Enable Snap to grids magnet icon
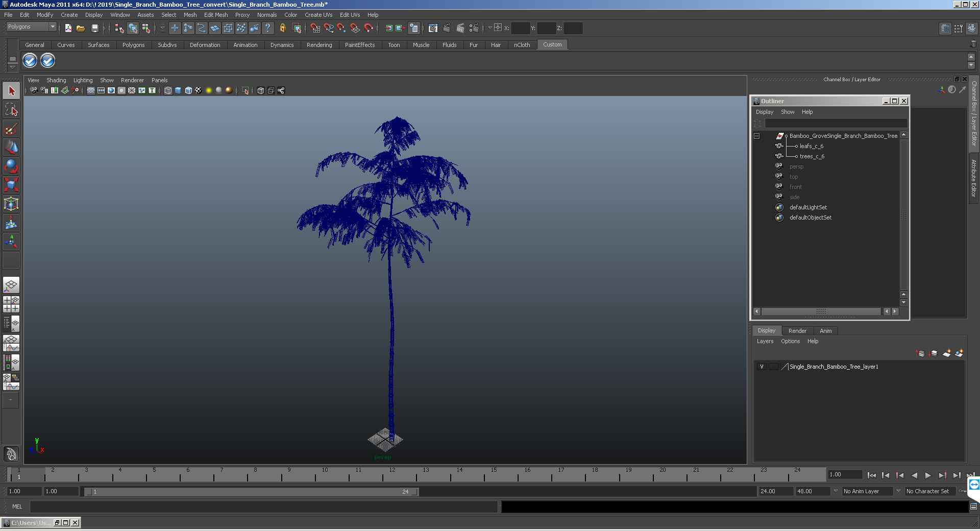Image resolution: width=980 pixels, height=531 pixels. point(315,28)
